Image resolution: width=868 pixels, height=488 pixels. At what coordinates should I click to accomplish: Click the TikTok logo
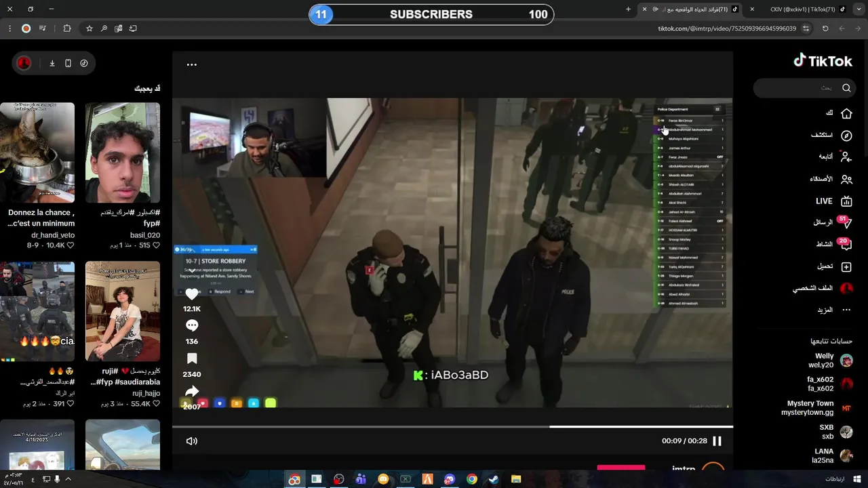tap(823, 61)
